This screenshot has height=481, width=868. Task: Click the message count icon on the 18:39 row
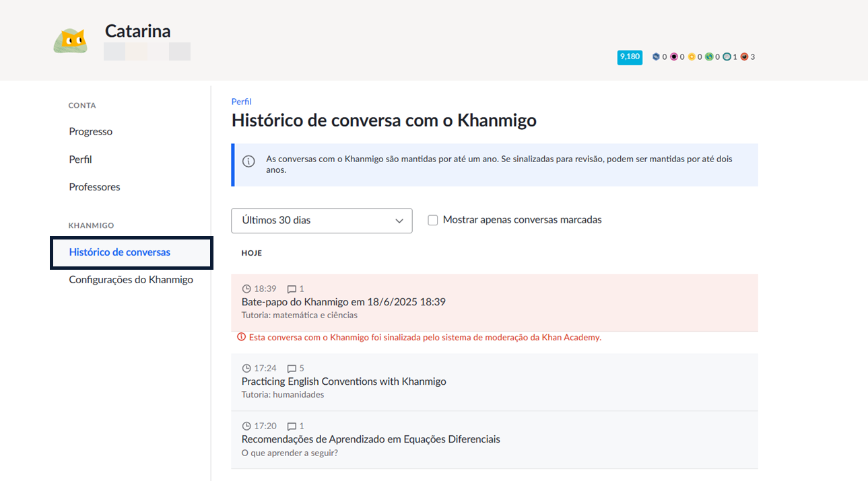tap(292, 289)
